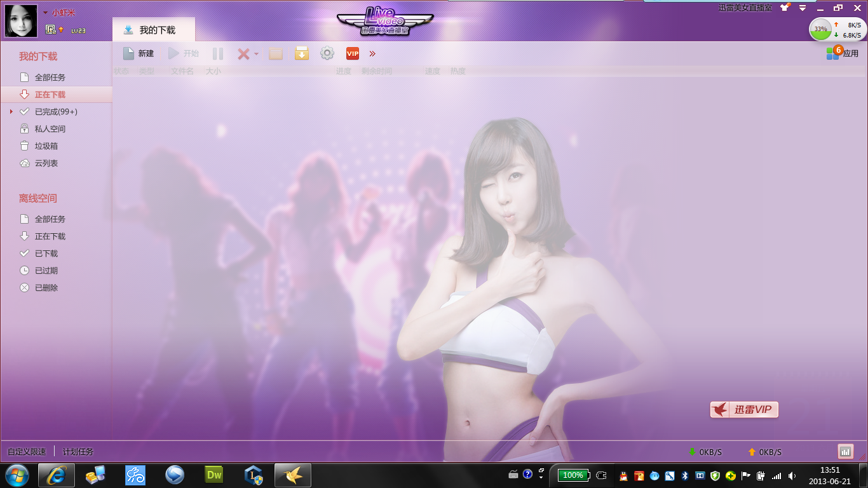Expand the 已完成(99+) tree item

[11, 112]
